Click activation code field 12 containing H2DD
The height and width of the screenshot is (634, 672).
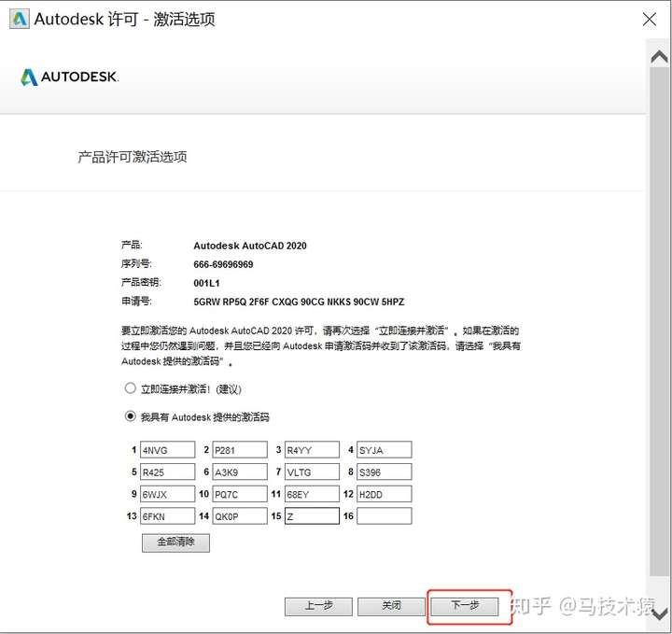point(384,494)
